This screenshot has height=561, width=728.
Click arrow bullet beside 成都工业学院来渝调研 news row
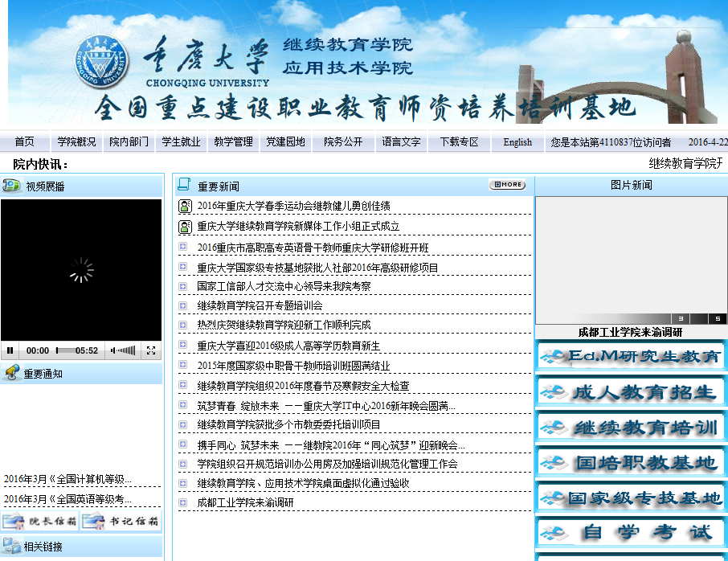pos(183,502)
